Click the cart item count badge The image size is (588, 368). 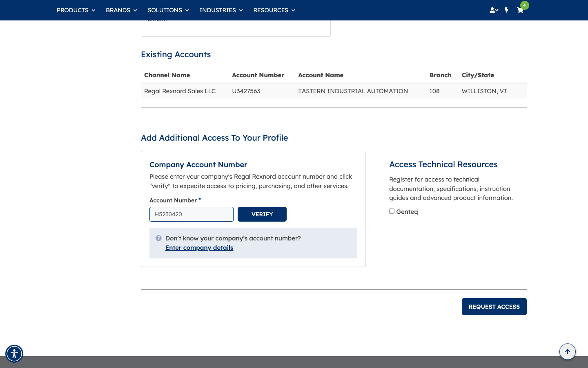[524, 5]
